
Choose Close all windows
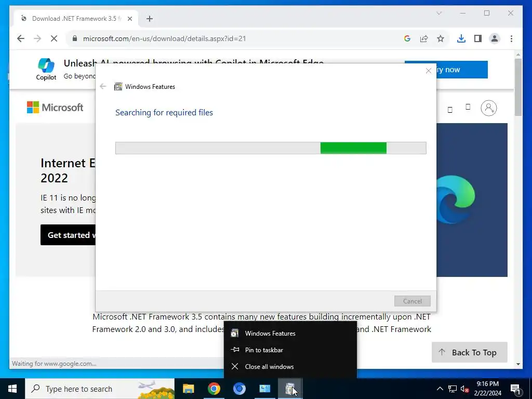pyautogui.click(x=290, y=366)
